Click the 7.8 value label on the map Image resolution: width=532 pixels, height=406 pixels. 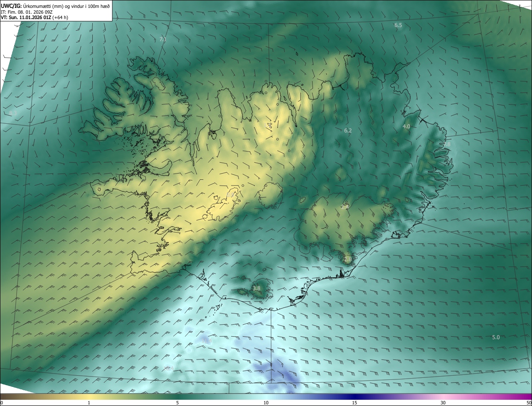pos(446,144)
